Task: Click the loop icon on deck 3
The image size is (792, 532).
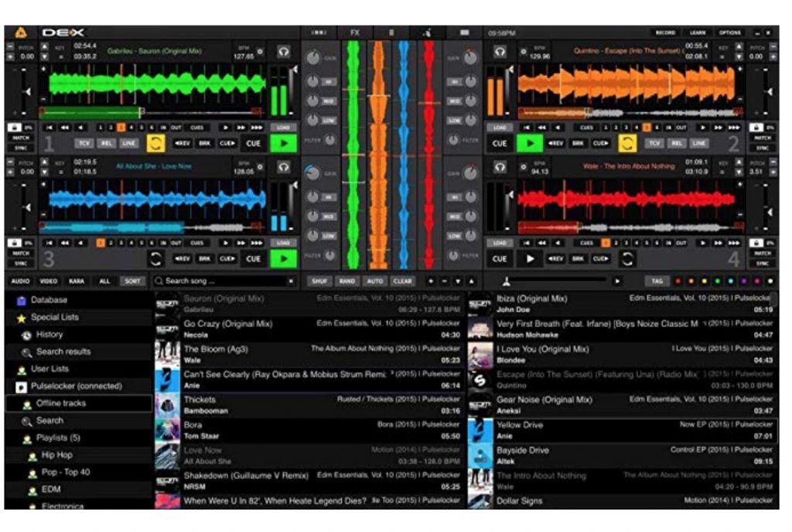Action: 156,259
